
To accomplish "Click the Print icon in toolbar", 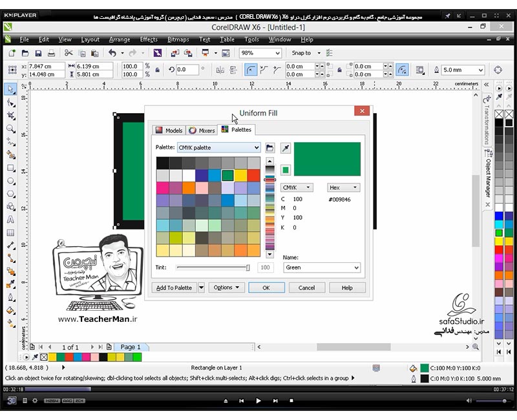I will coord(51,53).
